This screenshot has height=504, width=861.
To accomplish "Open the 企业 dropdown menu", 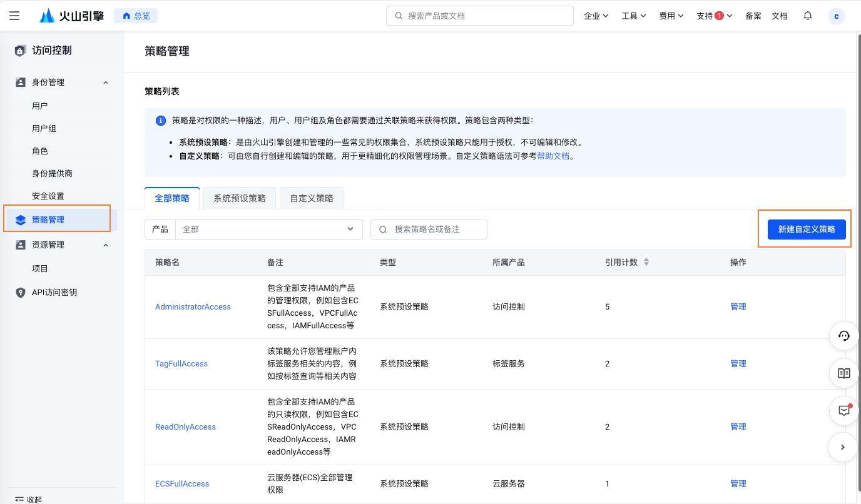I will point(596,16).
